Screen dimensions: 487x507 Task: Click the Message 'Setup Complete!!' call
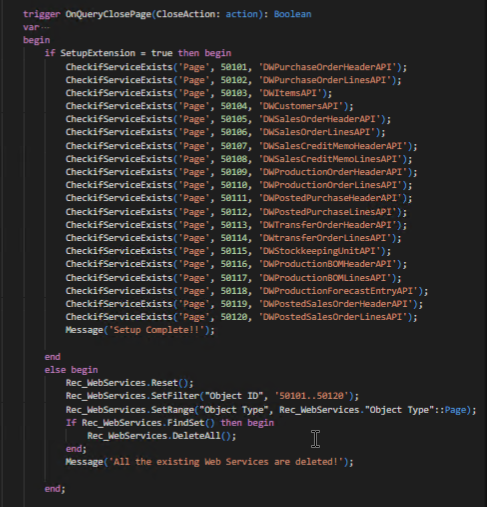(x=140, y=330)
